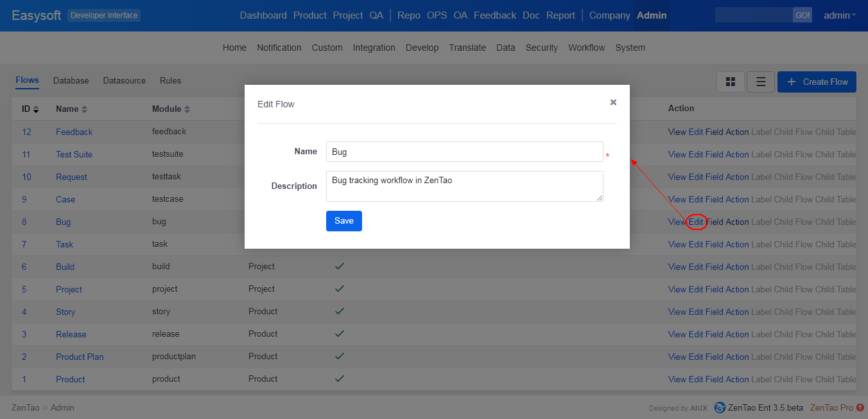This screenshot has height=419, width=868.
Task: Click Edit in the Bug row
Action: (696, 222)
